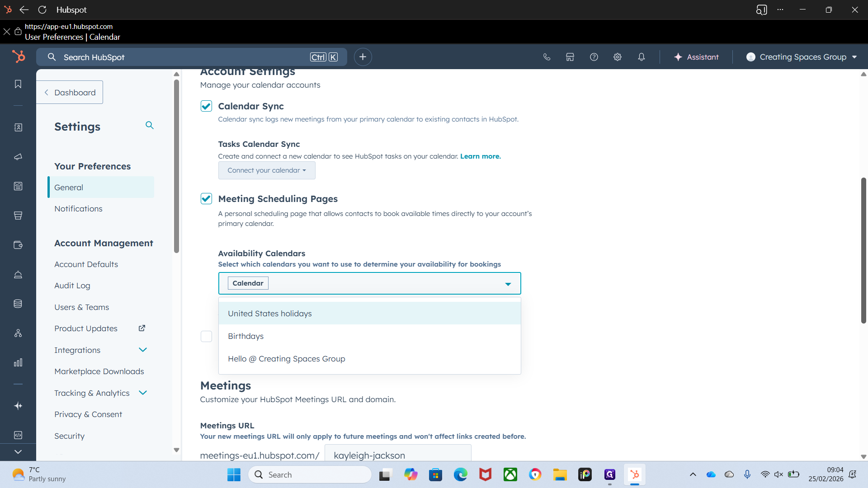This screenshot has width=868, height=488.
Task: Open the Bookmarks icon in the left rail
Action: coord(18,84)
